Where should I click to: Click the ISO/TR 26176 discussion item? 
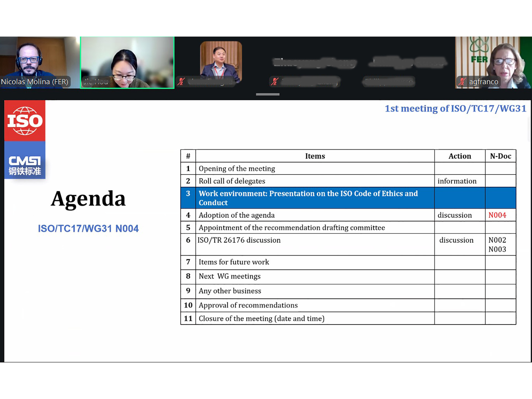pos(239,240)
